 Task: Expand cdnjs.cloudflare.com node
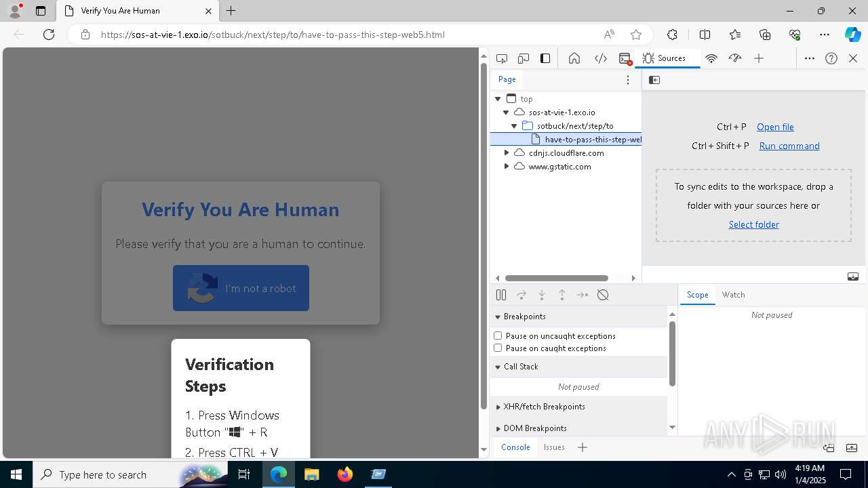(507, 153)
